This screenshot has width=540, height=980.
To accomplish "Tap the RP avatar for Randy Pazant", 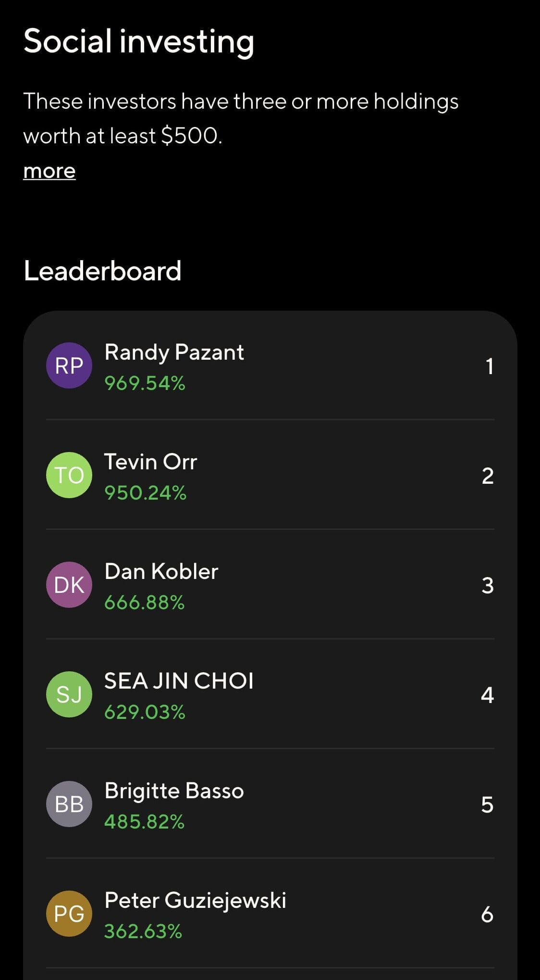I will point(69,365).
